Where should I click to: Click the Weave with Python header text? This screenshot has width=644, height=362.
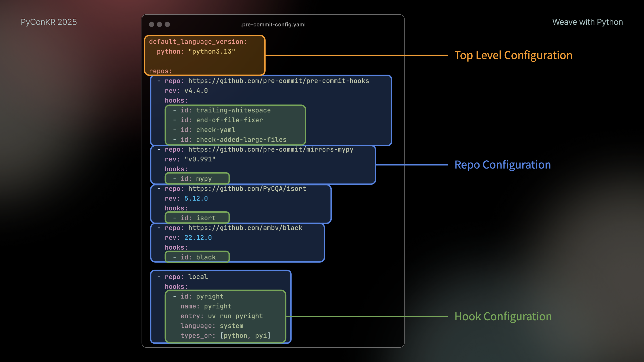click(x=587, y=22)
